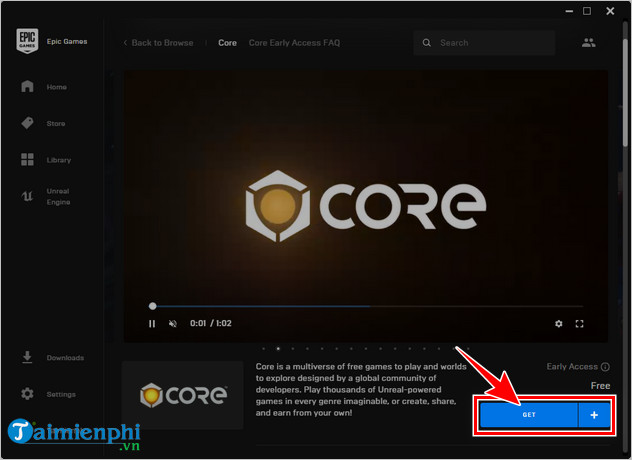Click the GET button
The height and width of the screenshot is (460, 632).
[529, 415]
